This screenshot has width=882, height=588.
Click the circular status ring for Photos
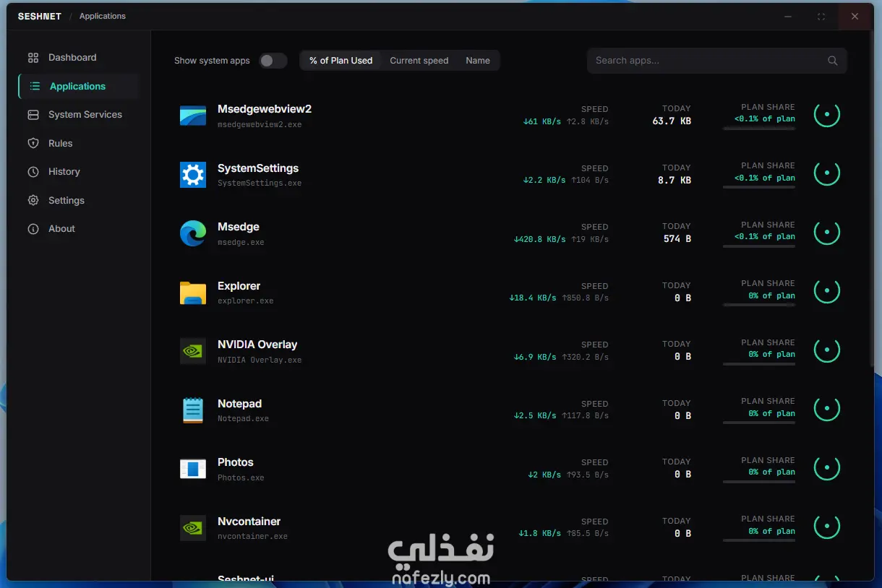(827, 467)
